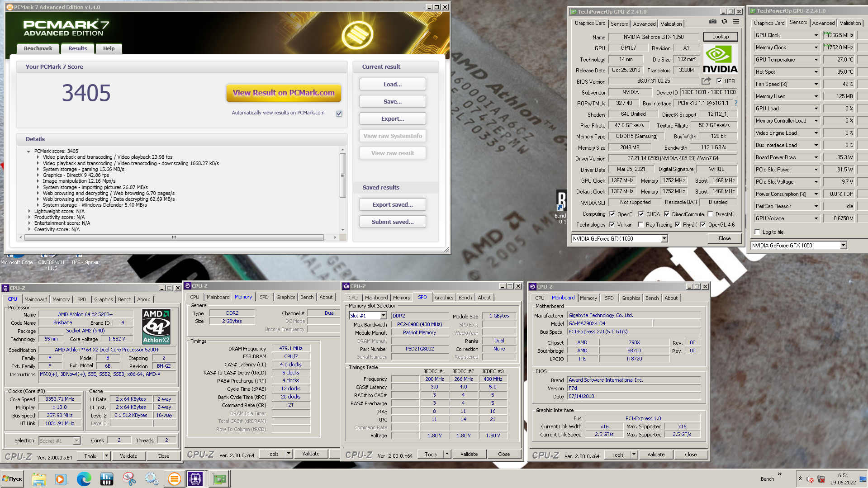Click View Result on PCMark.com button
The width and height of the screenshot is (868, 488).
(284, 93)
